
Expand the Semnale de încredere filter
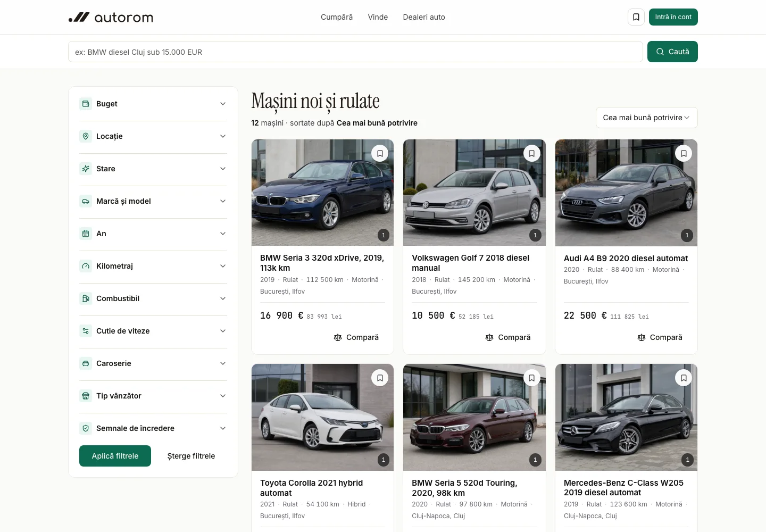pyautogui.click(x=153, y=428)
